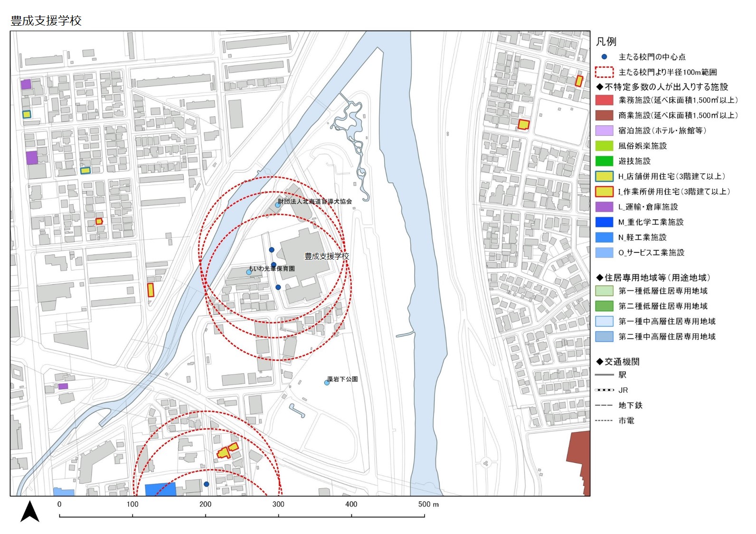Click the light-blue point at もいわ光華保育園
756x534 pixels.
point(249,272)
